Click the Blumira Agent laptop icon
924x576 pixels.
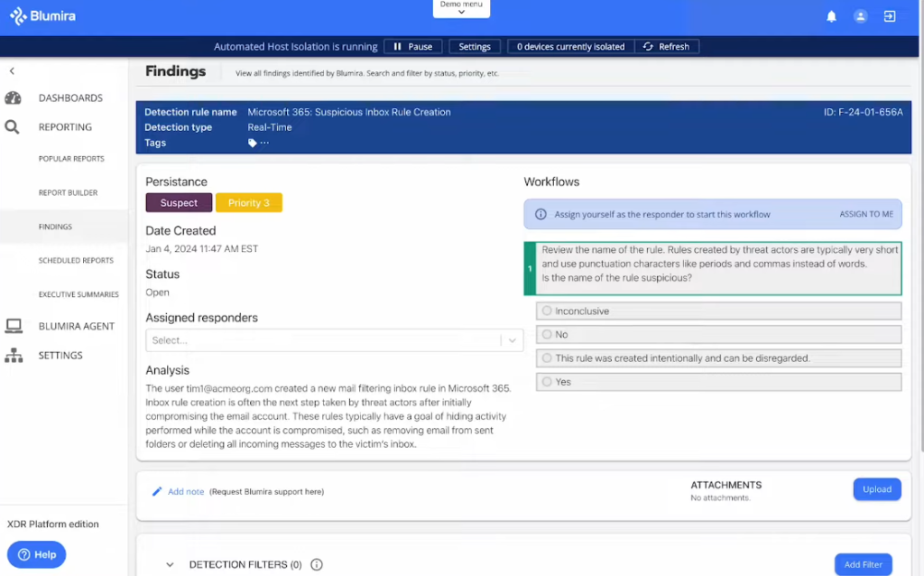[x=14, y=326]
